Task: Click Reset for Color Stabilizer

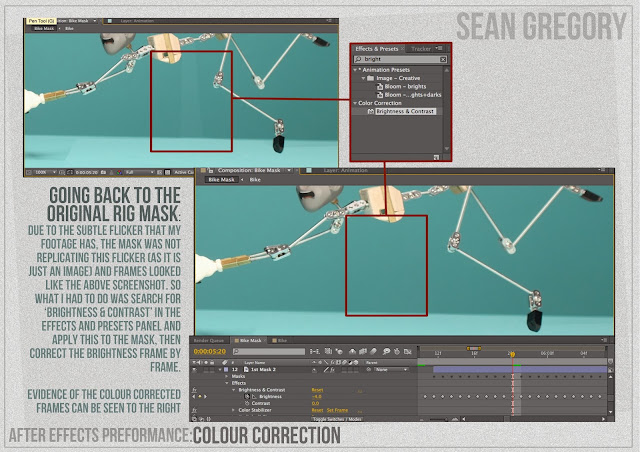Action: [x=317, y=410]
